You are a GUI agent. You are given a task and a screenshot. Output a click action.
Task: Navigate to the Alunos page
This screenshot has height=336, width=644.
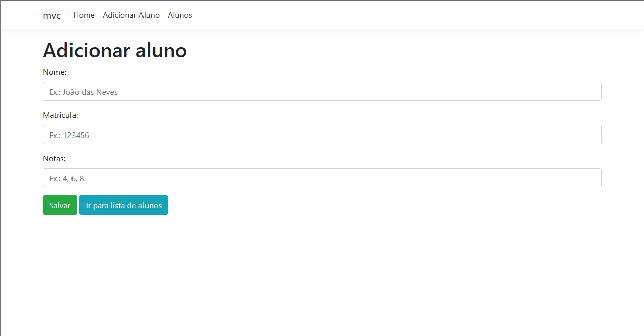coord(180,15)
